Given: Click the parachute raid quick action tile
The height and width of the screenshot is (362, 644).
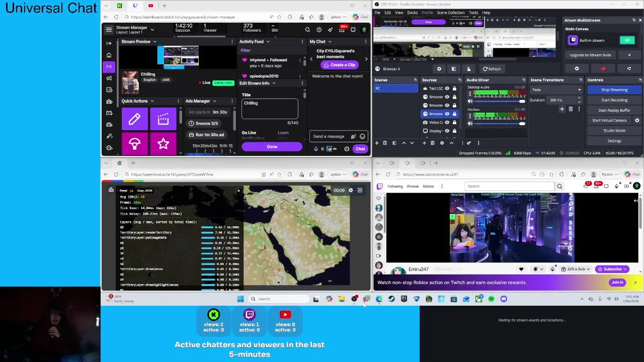Looking at the screenshot, I should (x=134, y=144).
